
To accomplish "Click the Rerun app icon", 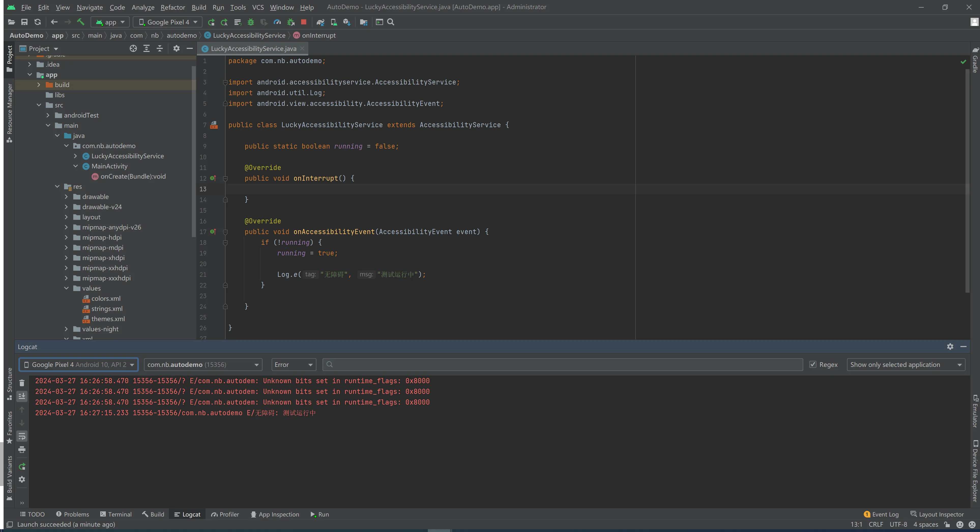I will (x=211, y=22).
